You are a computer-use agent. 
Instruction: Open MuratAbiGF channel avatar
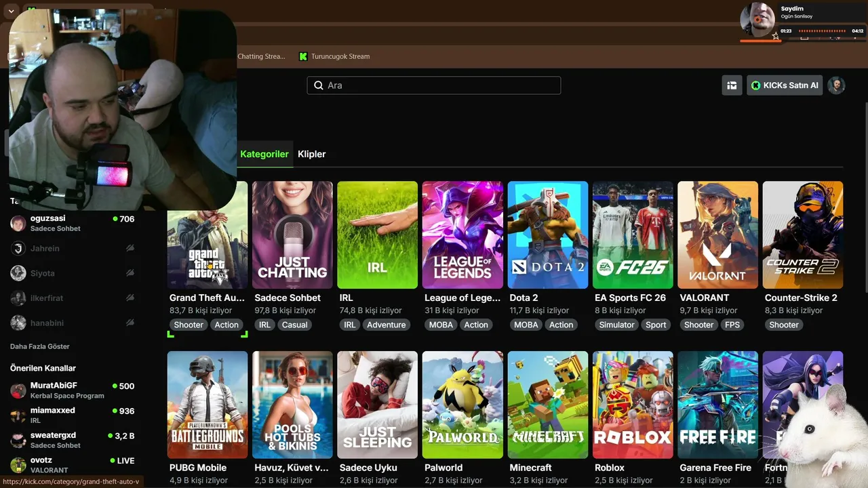pos(18,390)
